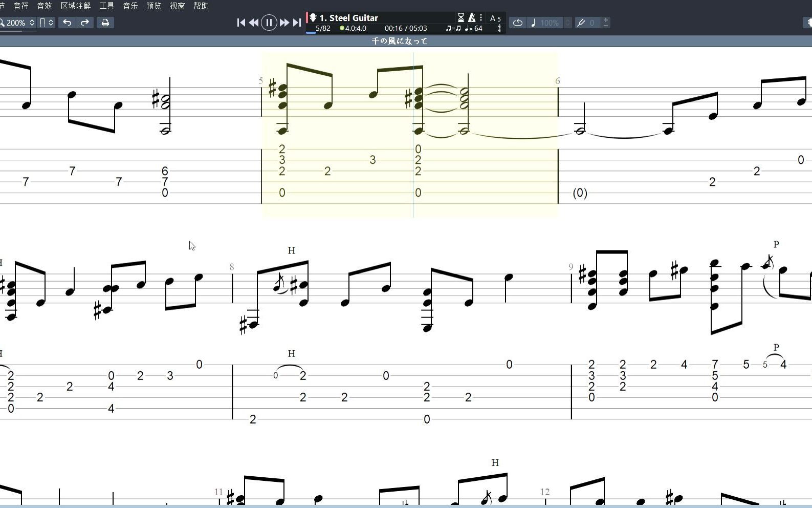Click bar number 9 marker
This screenshot has height=508, width=812.
[x=571, y=267]
